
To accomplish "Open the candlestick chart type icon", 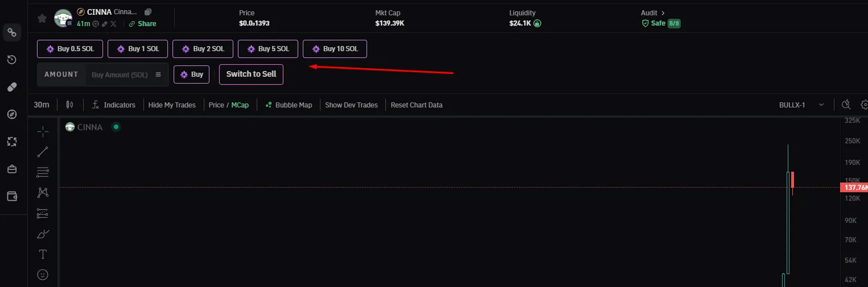I will tap(70, 105).
